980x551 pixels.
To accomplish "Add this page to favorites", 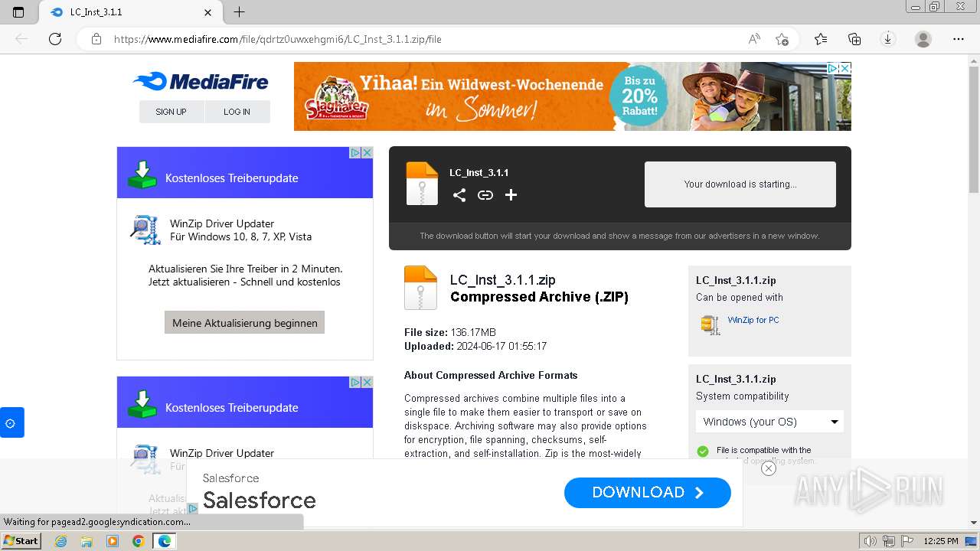I will (x=782, y=39).
